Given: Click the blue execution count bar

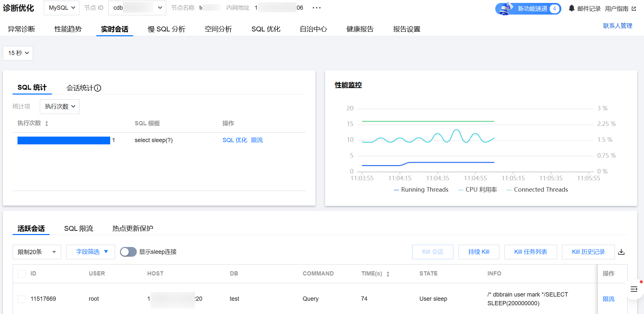Looking at the screenshot, I should [64, 140].
